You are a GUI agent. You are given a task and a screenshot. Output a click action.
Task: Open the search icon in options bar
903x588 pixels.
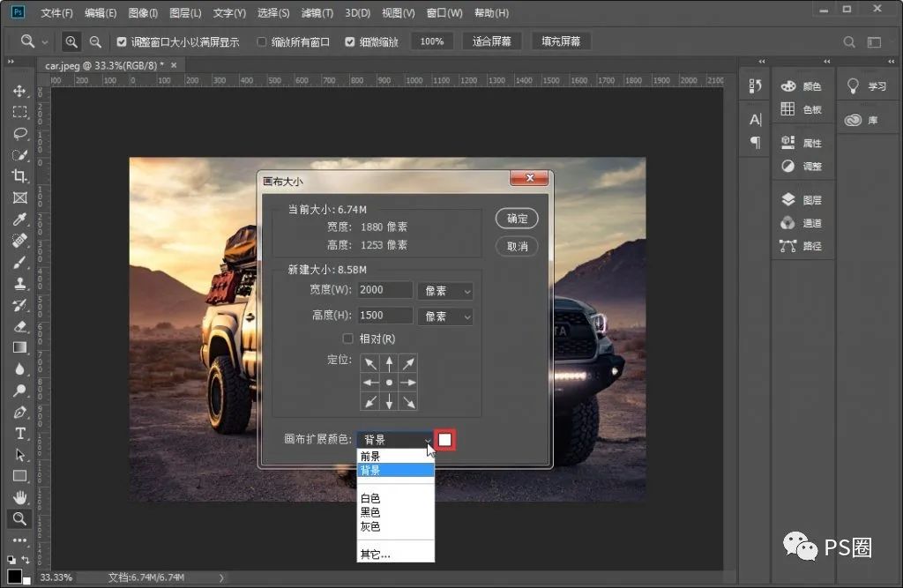click(849, 42)
